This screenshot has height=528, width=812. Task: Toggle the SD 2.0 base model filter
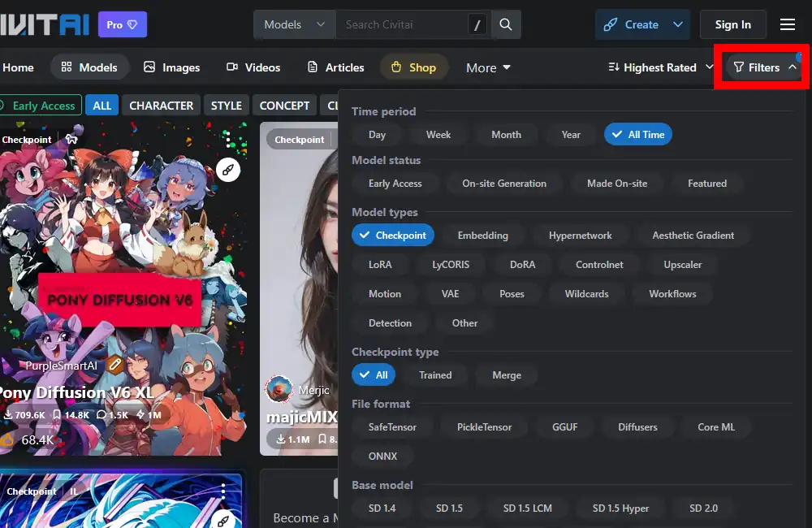tap(703, 509)
